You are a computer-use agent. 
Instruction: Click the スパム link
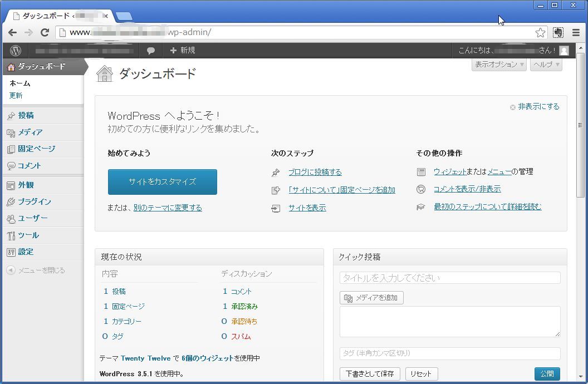pos(241,337)
